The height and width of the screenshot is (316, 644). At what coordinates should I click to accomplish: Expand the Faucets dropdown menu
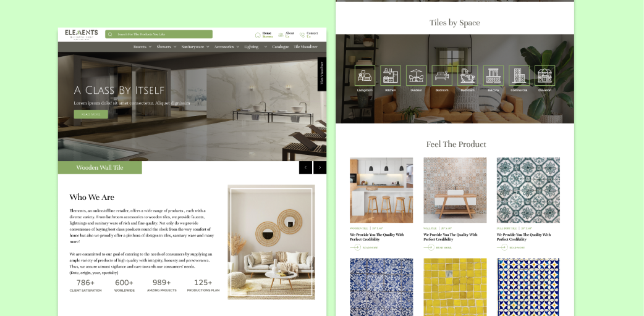click(x=143, y=47)
